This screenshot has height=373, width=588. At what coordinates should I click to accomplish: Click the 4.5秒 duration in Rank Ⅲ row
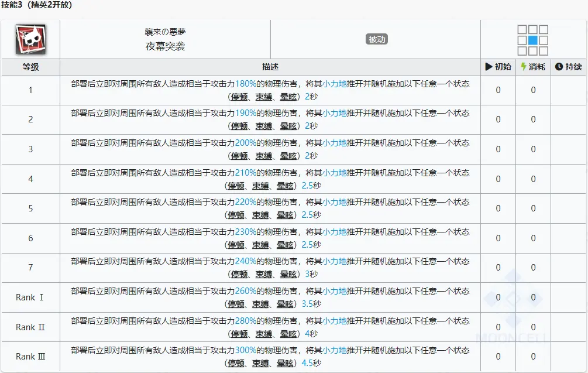coord(311,363)
